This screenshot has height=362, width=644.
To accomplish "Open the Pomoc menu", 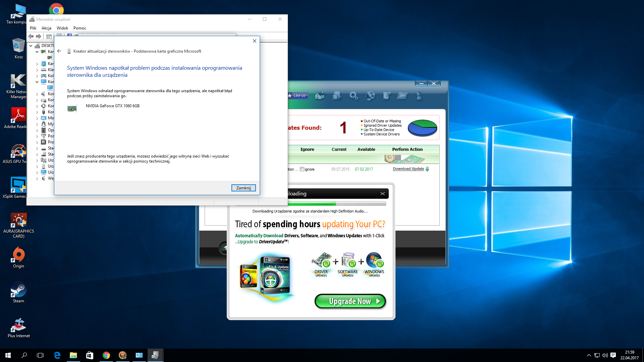I will pos(80,28).
